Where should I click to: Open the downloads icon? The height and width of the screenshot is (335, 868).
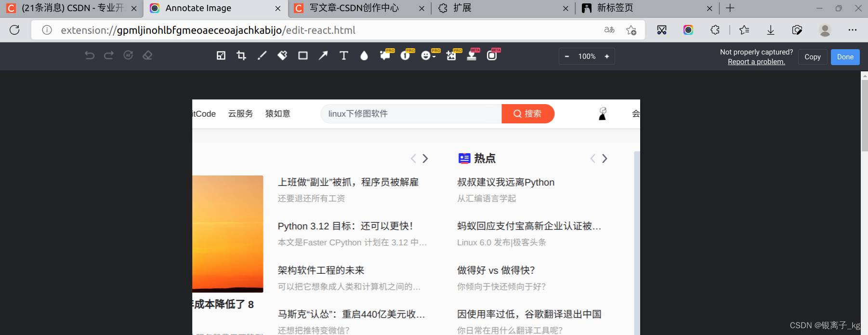(771, 30)
